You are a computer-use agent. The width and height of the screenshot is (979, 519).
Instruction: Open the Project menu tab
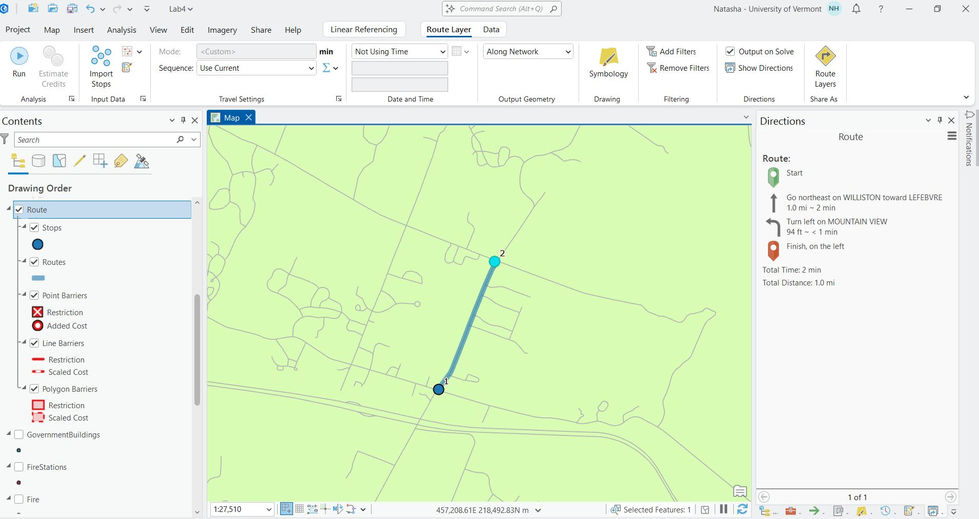(x=17, y=29)
